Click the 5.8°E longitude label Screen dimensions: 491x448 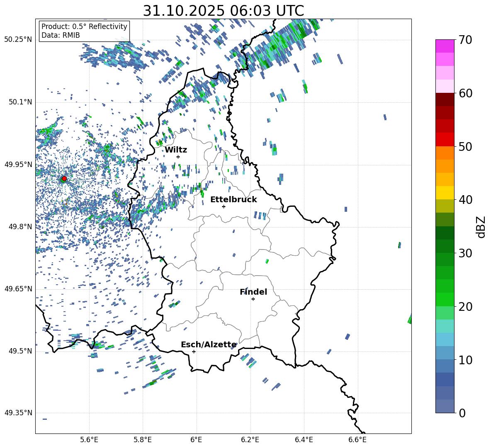pos(143,440)
